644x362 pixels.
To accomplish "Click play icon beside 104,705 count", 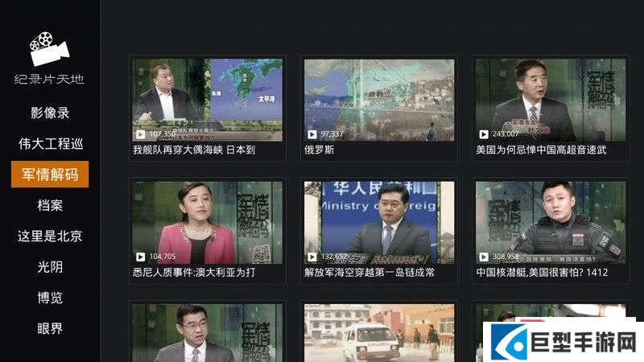I will click(140, 257).
